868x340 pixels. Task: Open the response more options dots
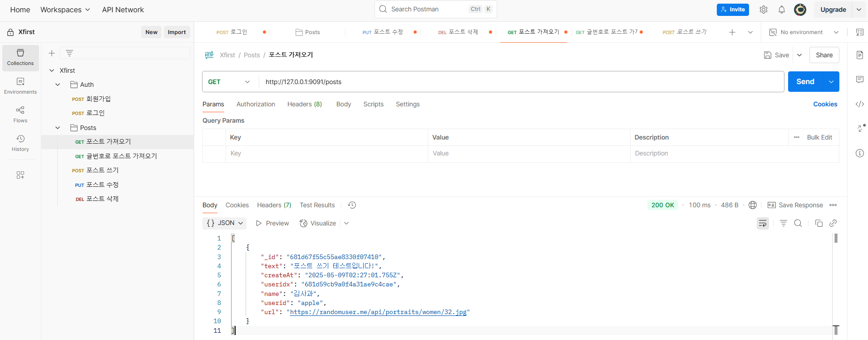click(x=833, y=205)
